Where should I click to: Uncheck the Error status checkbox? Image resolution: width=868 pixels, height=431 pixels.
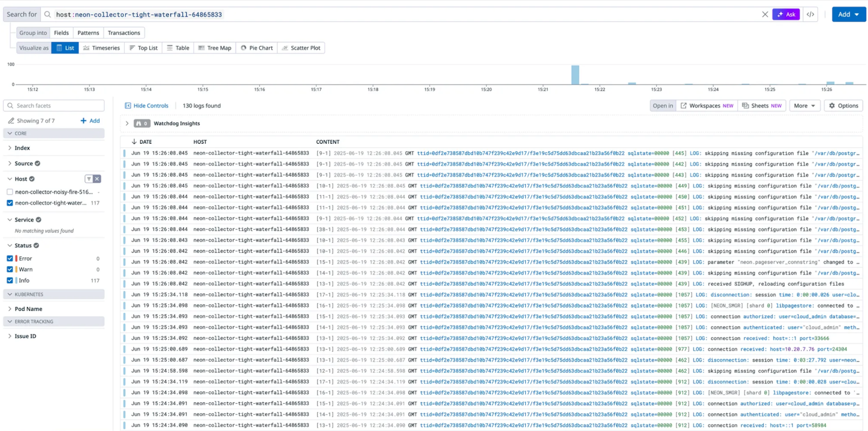10,259
